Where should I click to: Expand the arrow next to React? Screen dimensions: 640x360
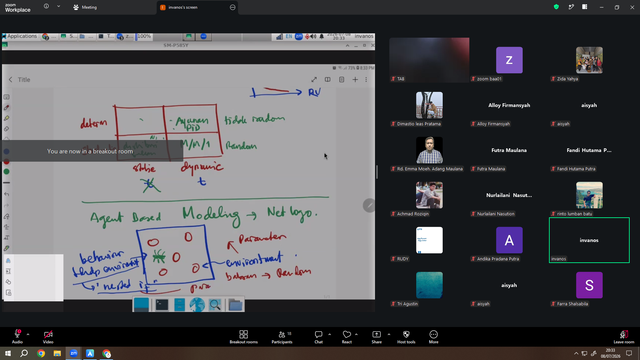pos(356,334)
